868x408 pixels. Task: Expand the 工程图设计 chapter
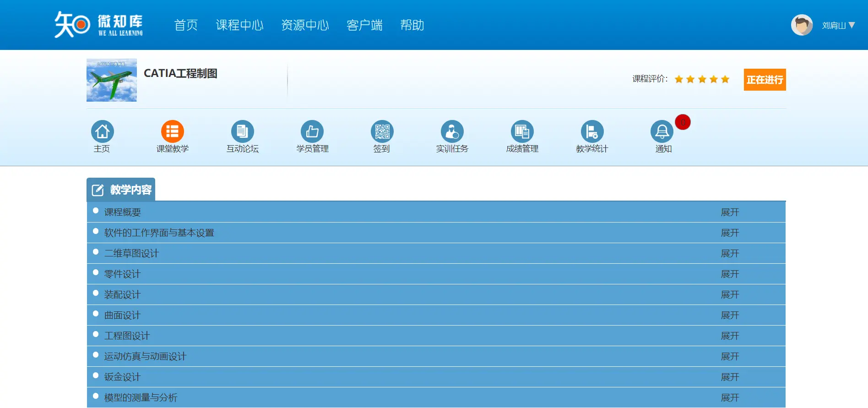[x=730, y=336]
